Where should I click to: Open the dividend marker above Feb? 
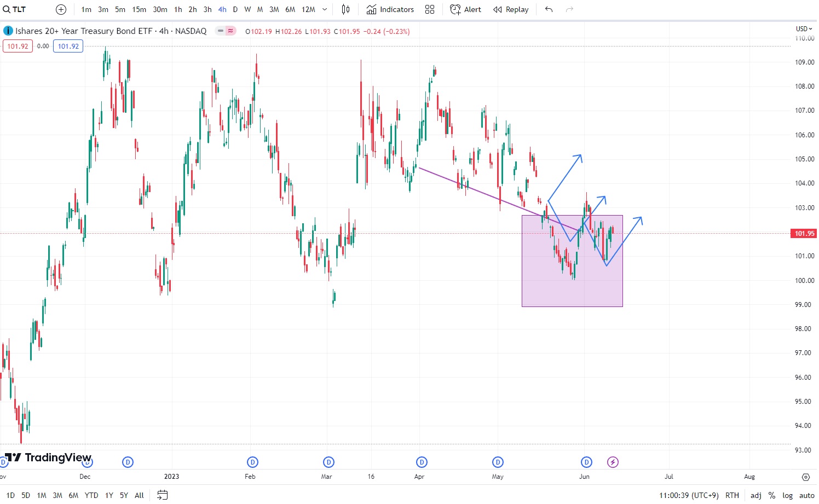252,462
